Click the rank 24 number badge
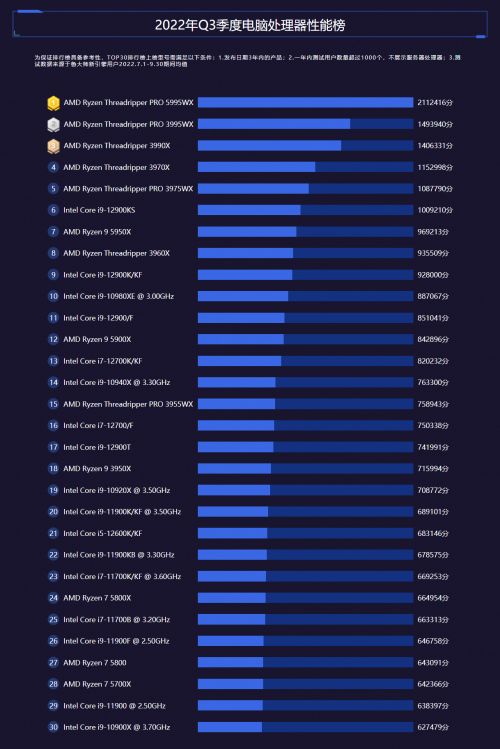The height and width of the screenshot is (749, 500). [53, 598]
